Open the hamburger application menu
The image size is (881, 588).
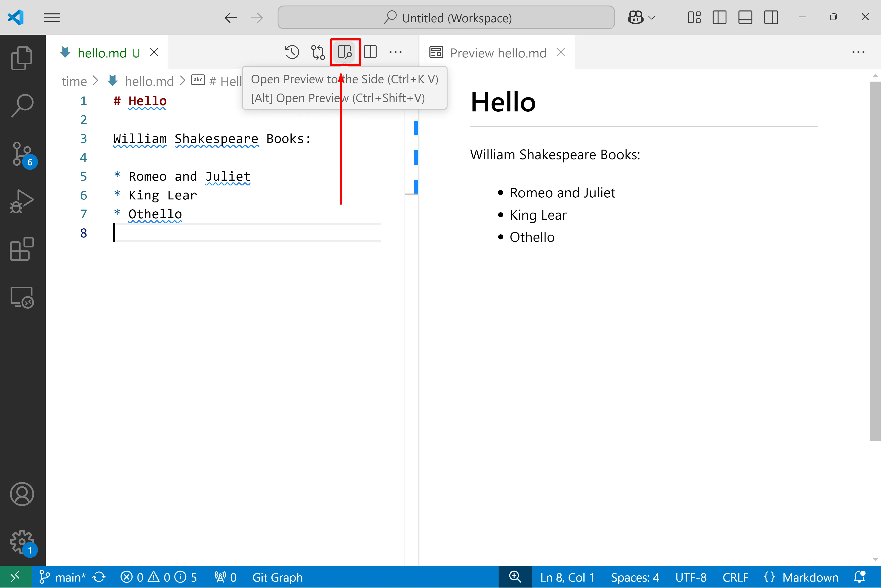coord(52,18)
